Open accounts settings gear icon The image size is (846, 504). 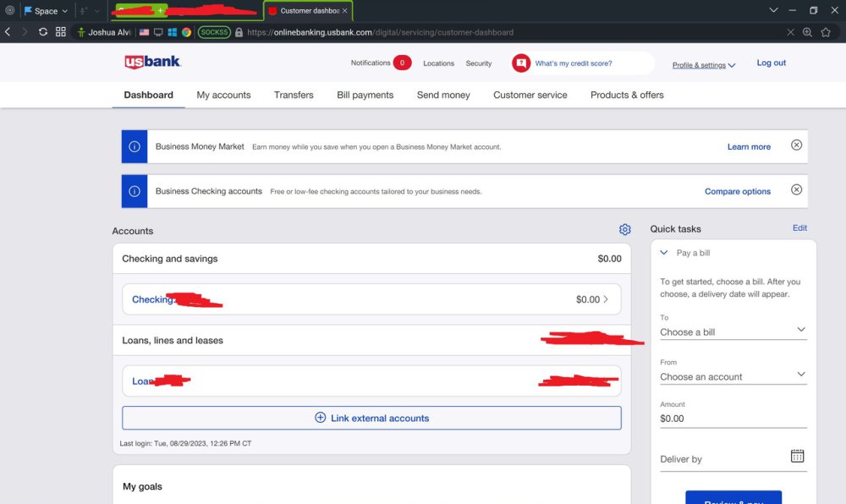pos(625,230)
